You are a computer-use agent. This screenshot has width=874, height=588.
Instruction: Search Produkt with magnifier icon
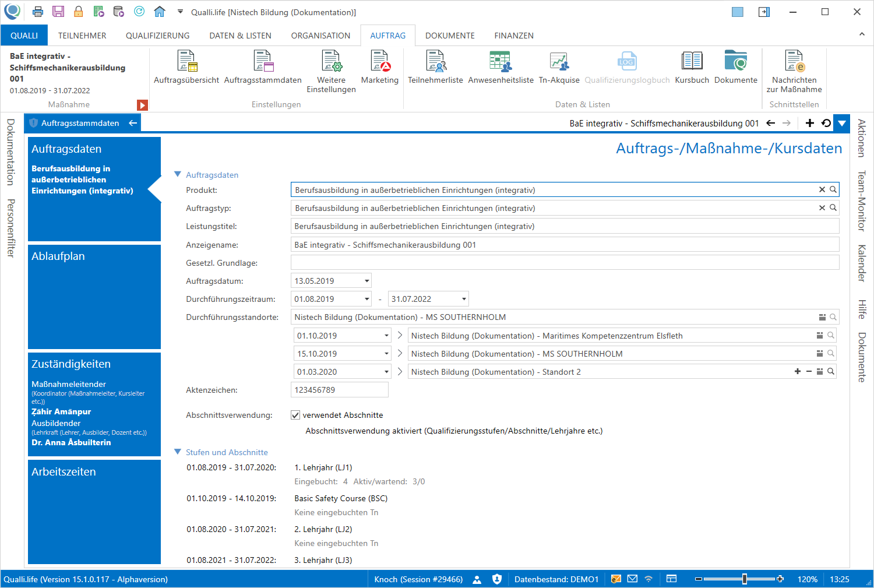(x=833, y=189)
